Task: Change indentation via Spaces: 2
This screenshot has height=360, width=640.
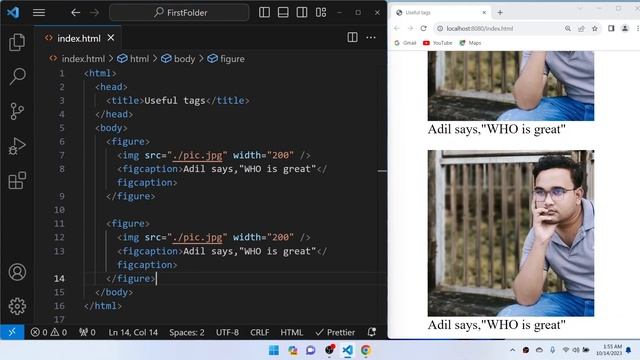Action: click(187, 332)
